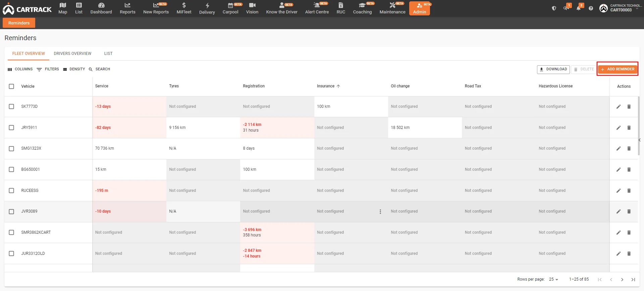Open the Vision camera module
Image resolution: width=644 pixels, height=291 pixels.
coord(252,8)
